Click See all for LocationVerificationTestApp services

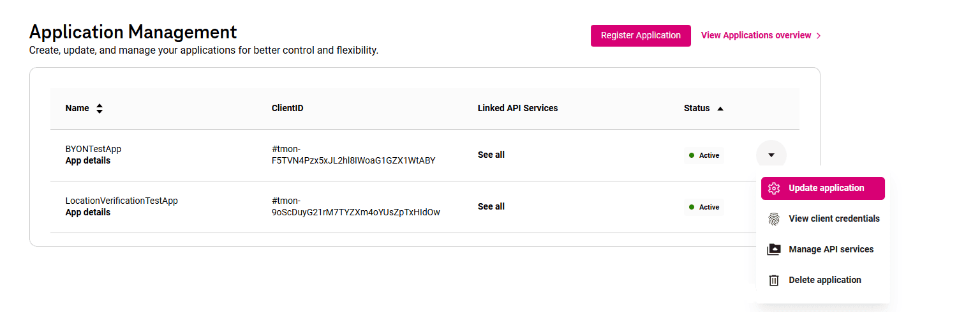[491, 206]
